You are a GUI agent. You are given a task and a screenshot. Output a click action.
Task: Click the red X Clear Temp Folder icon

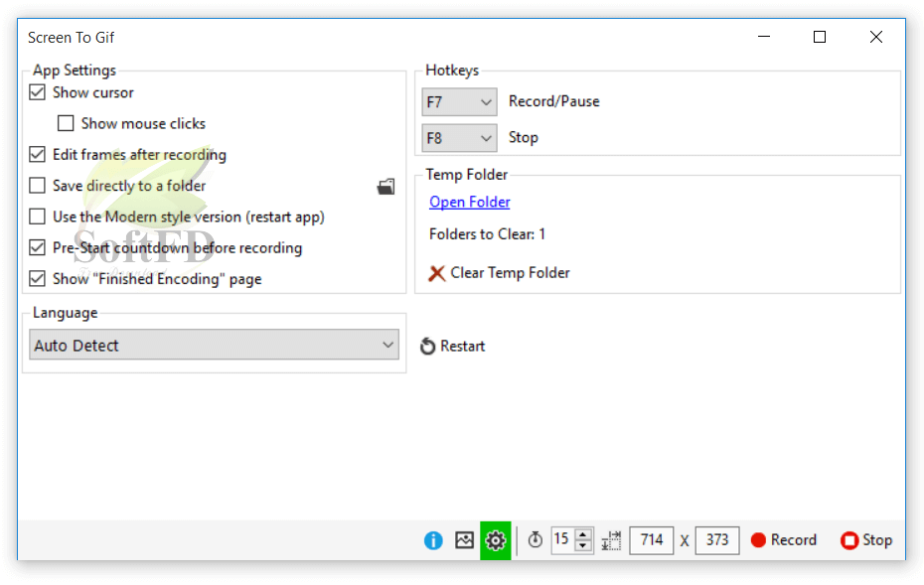tap(436, 273)
